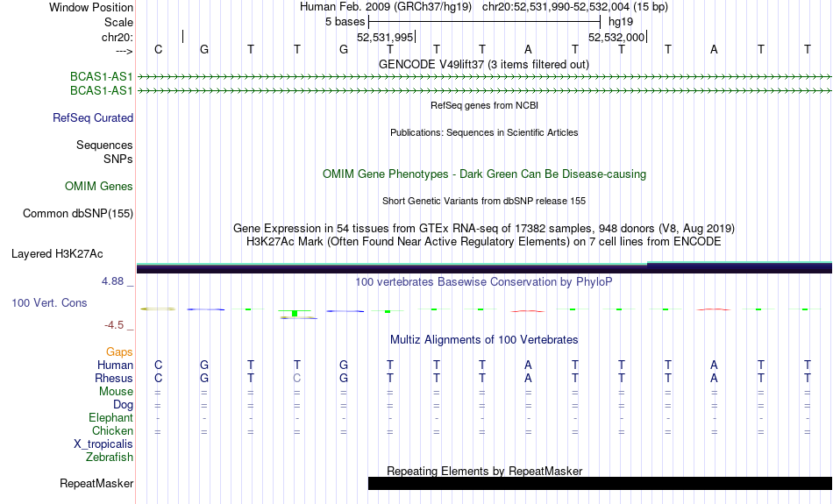Click the -4.5 PhyloP minimum value
This screenshot has width=833, height=504.
114,325
